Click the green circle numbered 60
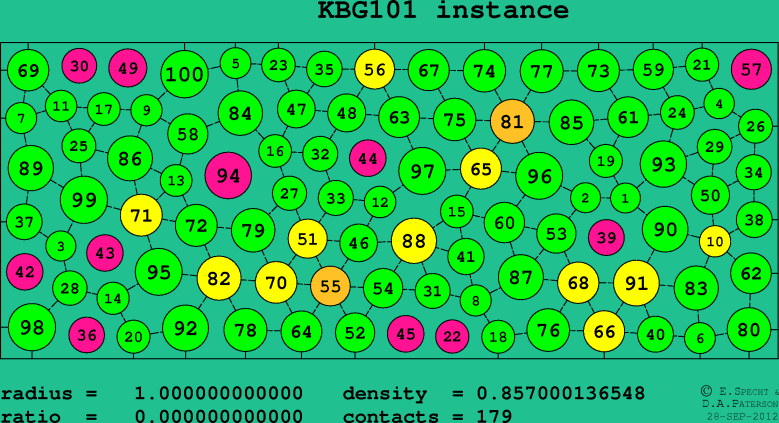Screen dimensions: 779x423 tap(504, 223)
